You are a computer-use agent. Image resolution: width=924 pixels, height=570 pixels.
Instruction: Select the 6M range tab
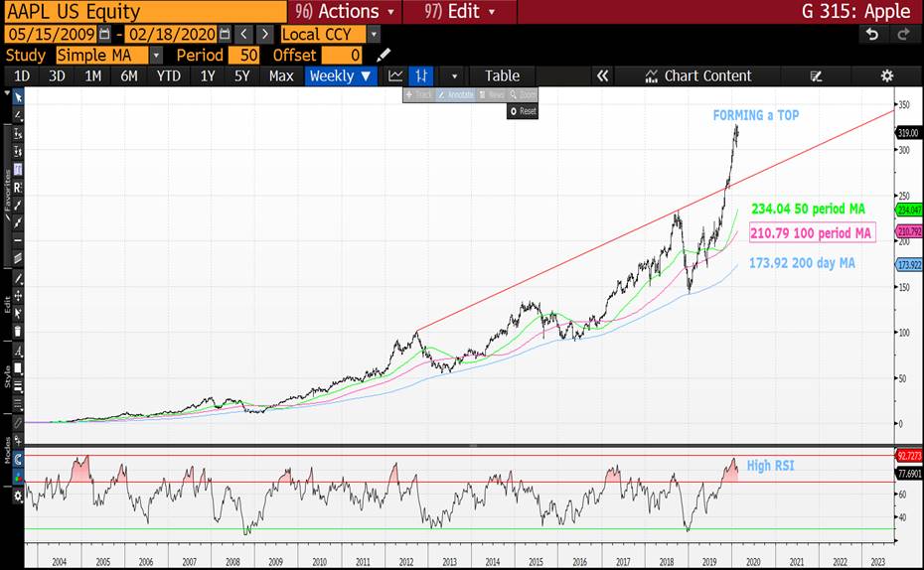(x=129, y=75)
